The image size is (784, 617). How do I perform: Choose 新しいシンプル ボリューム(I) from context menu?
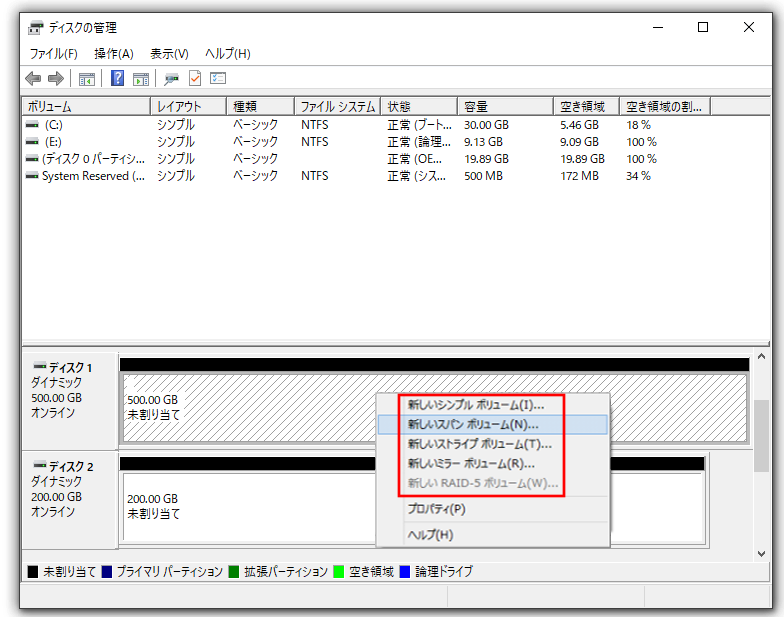pyautogui.click(x=476, y=405)
